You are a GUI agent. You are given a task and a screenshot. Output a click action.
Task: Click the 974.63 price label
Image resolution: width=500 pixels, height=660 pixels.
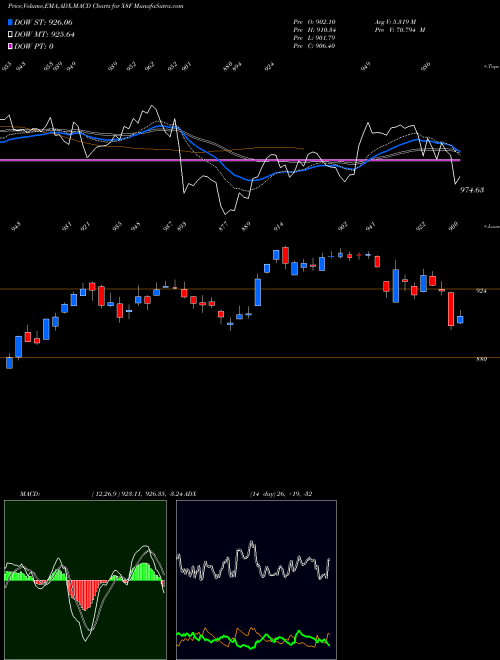point(472,190)
